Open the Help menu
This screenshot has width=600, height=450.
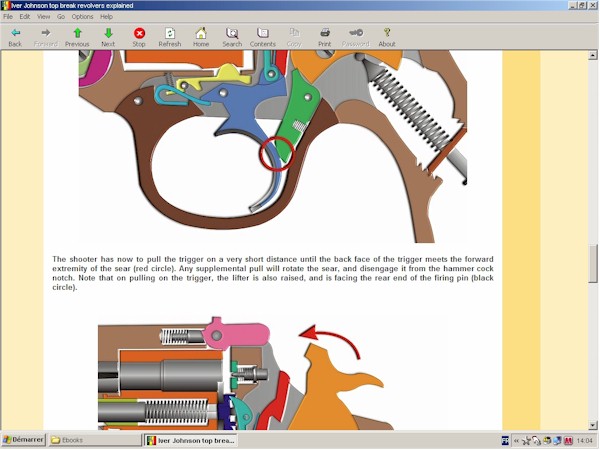tap(106, 16)
